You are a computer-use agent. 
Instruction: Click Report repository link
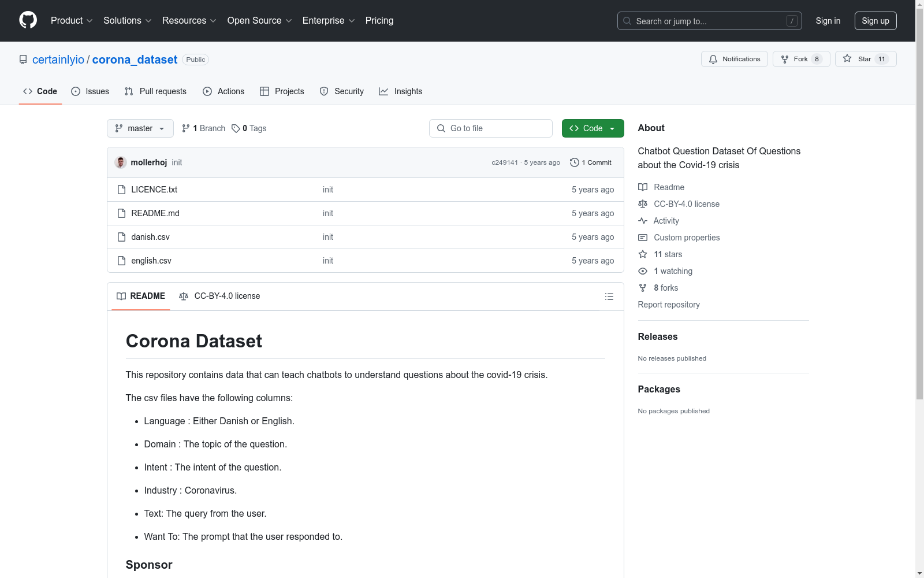click(x=669, y=305)
